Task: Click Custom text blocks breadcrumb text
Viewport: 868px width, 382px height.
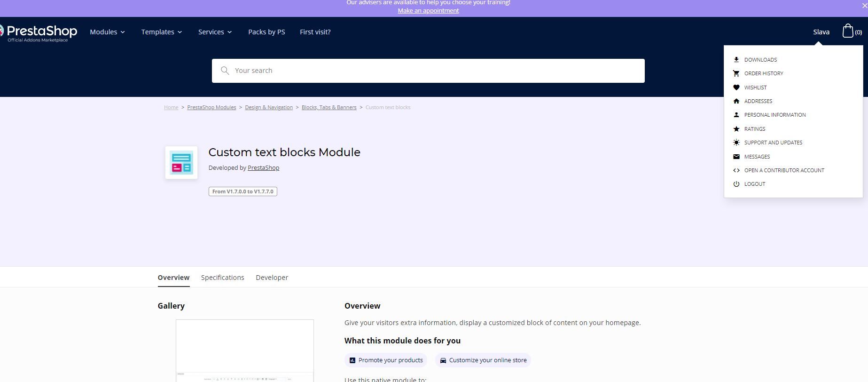Action: [x=388, y=107]
